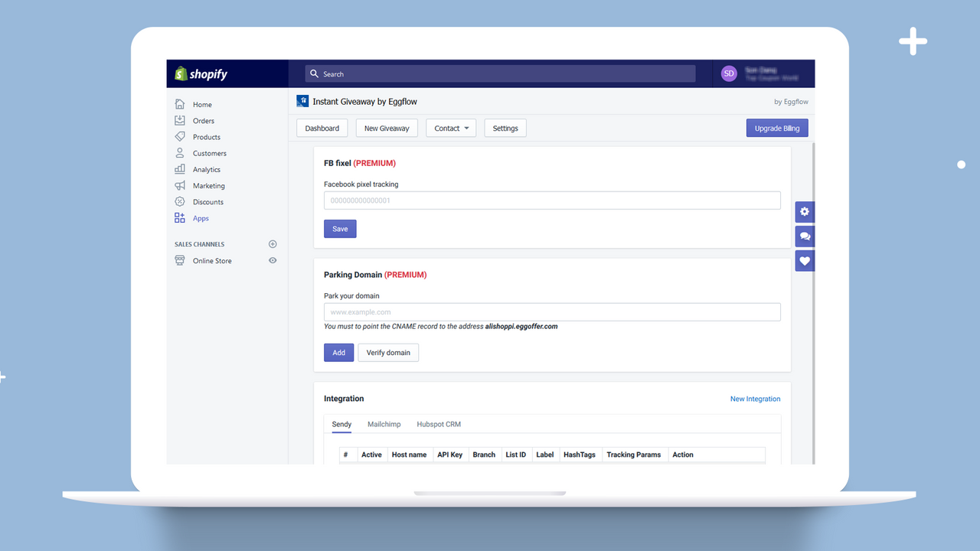Screen dimensions: 980x551
Task: Focus the top Search field
Action: [x=501, y=74]
